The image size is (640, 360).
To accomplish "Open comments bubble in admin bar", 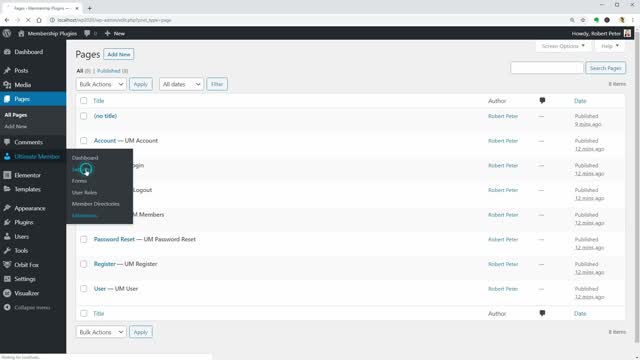I will click(x=87, y=33).
